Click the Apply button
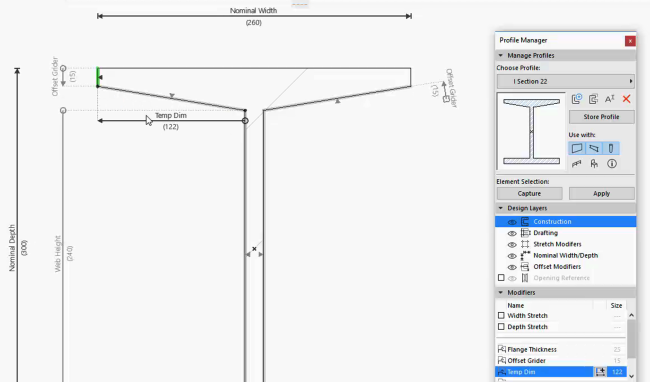Image resolution: width=650 pixels, height=382 pixels. coord(601,193)
